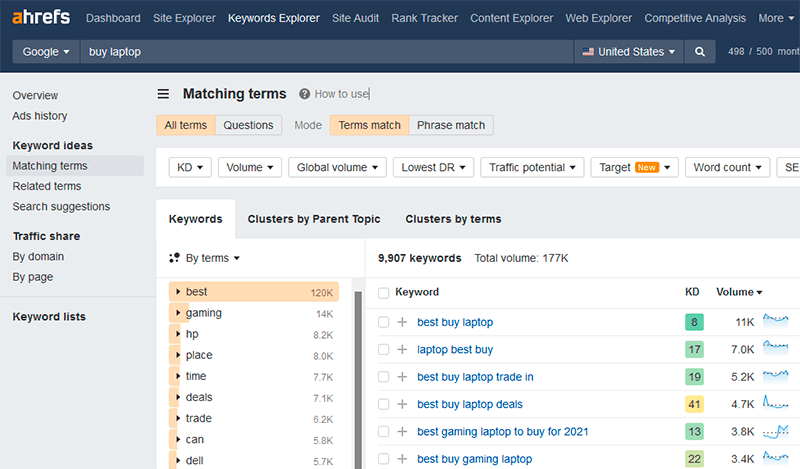View trend sparkline for 'best buy laptop'
The image size is (800, 469).
click(776, 321)
